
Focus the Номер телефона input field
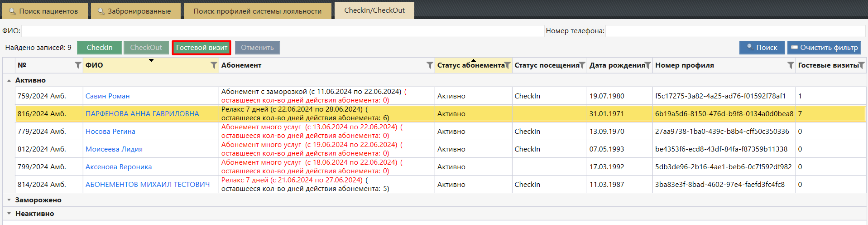[735, 31]
